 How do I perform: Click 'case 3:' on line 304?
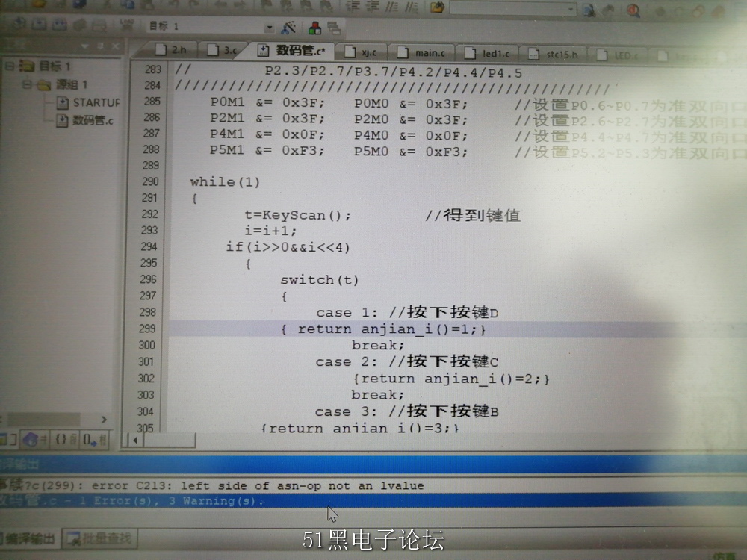coord(345,411)
